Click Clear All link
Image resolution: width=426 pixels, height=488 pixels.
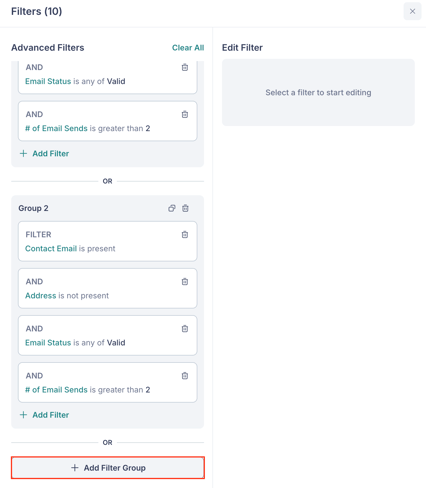click(188, 48)
